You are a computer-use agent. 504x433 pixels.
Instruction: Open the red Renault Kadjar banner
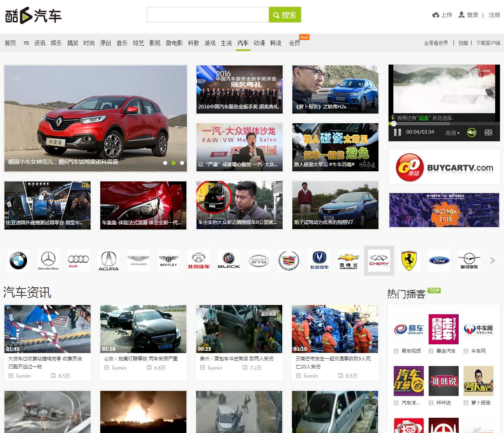pos(95,118)
